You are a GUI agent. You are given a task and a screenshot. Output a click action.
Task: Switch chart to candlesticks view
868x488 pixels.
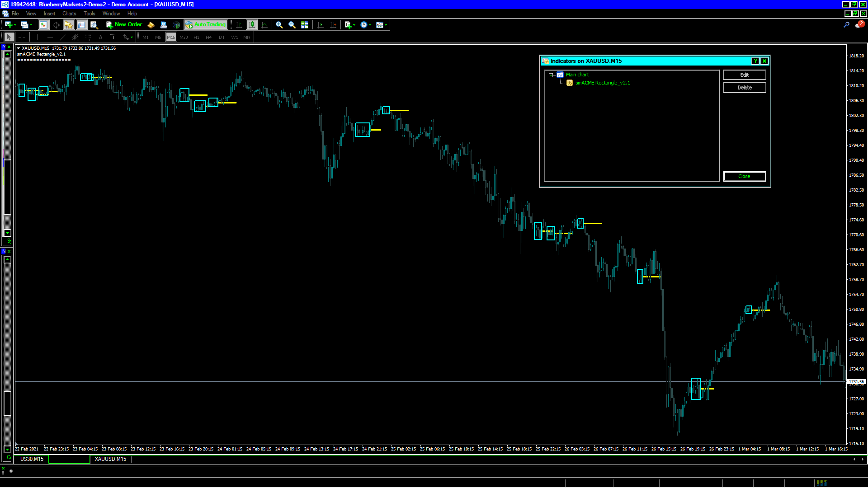point(252,25)
